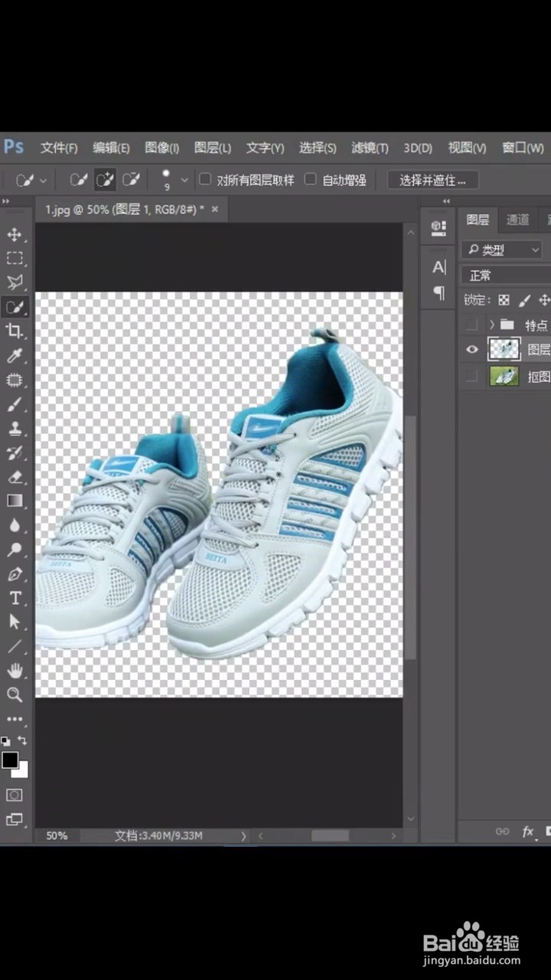Select the Clone Stamp tool
The width and height of the screenshot is (551, 980).
point(15,429)
